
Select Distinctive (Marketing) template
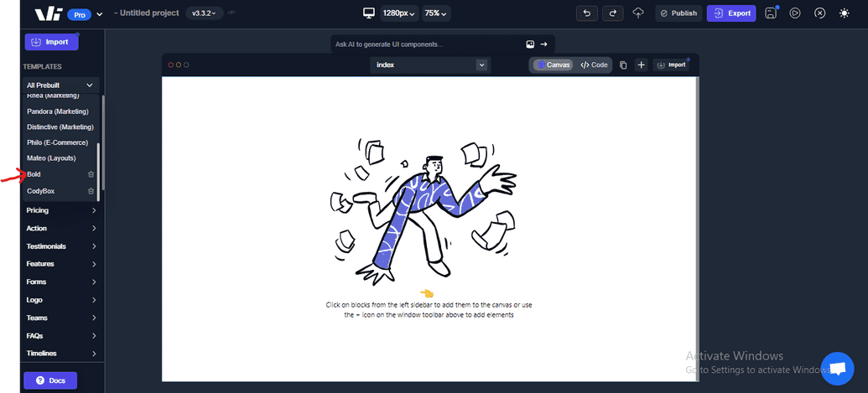[x=60, y=127]
